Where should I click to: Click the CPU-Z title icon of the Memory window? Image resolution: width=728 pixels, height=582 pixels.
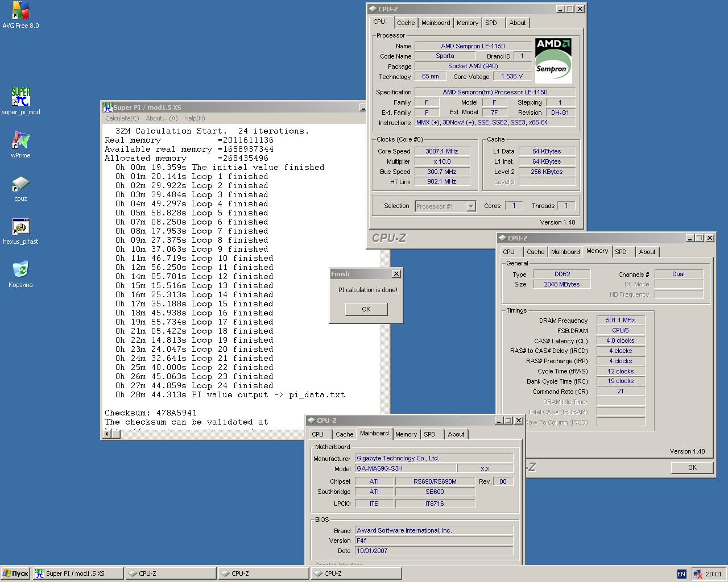click(x=502, y=238)
